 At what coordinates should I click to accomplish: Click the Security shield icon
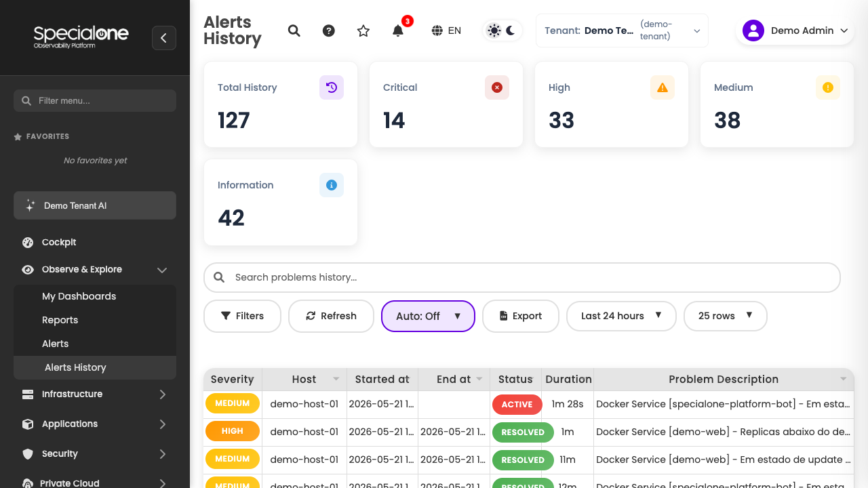click(x=28, y=453)
